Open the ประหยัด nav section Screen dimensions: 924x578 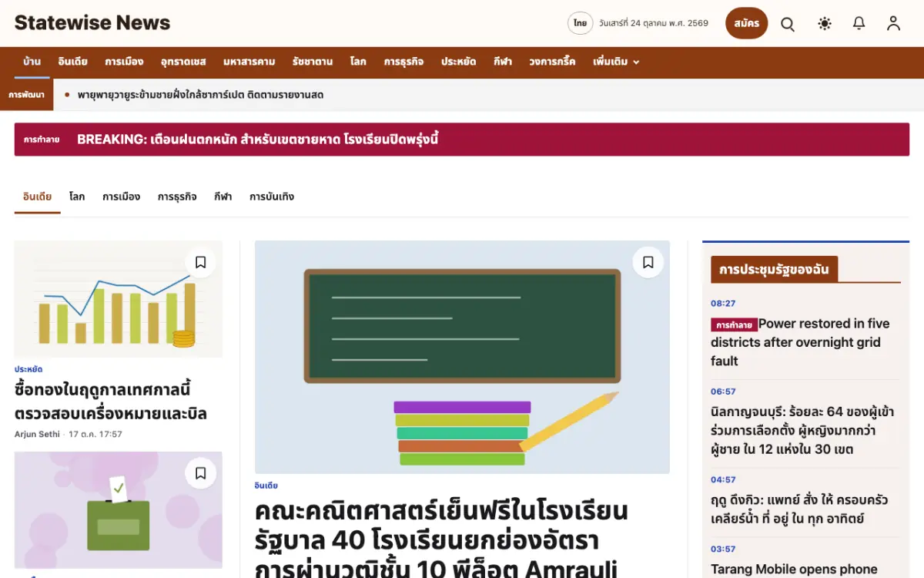point(458,62)
